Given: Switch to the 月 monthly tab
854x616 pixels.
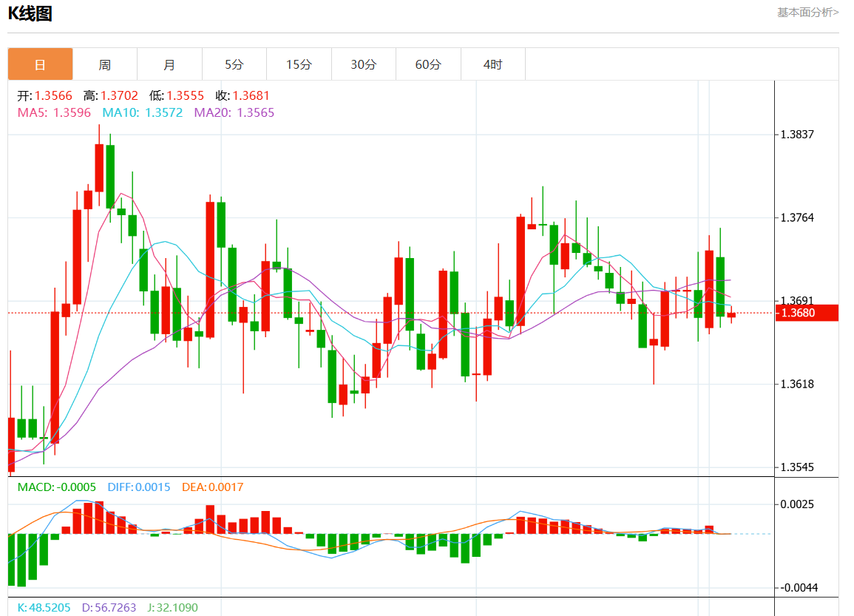Looking at the screenshot, I should pyautogui.click(x=169, y=64).
